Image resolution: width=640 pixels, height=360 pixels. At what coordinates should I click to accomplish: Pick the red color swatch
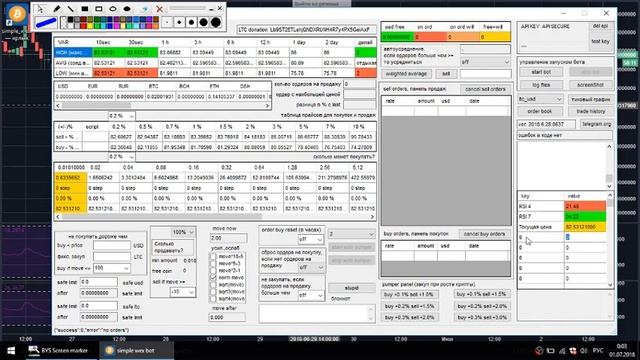tap(83, 26)
